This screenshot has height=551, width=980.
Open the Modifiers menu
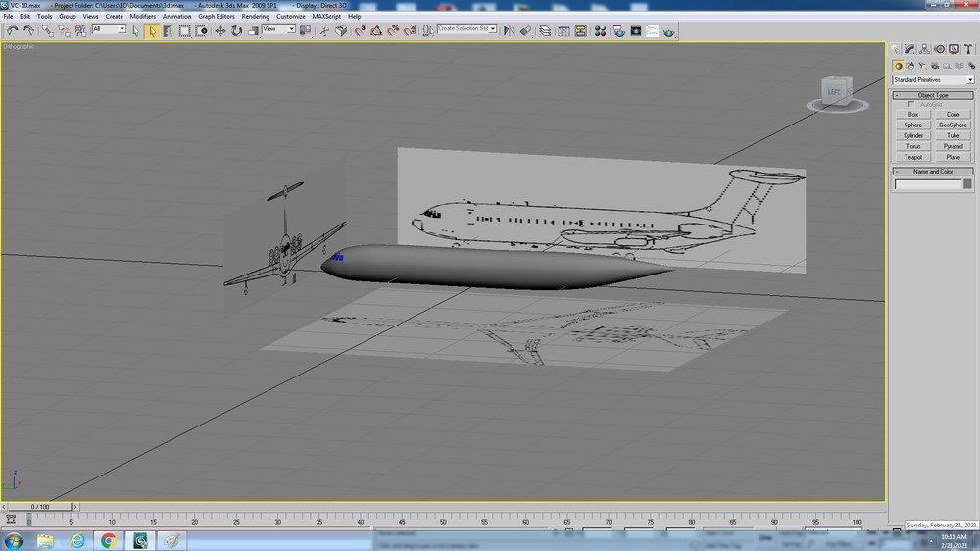[x=142, y=17]
